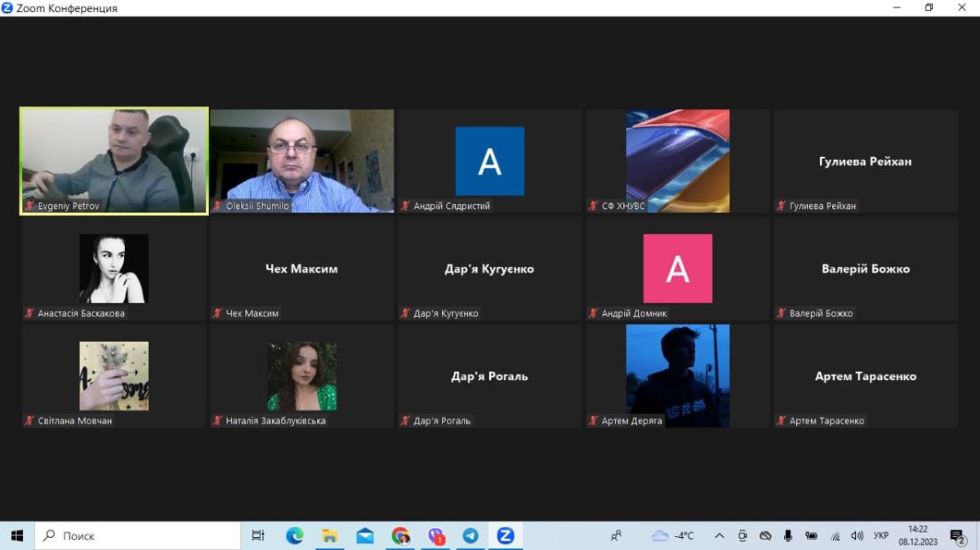Toggle the network Wi-Fi tray icon
This screenshot has height=550, width=980.
(x=835, y=535)
